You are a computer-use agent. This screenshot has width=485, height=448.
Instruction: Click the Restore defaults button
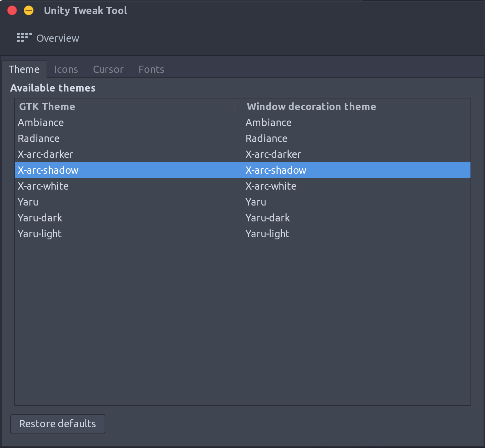coord(58,424)
